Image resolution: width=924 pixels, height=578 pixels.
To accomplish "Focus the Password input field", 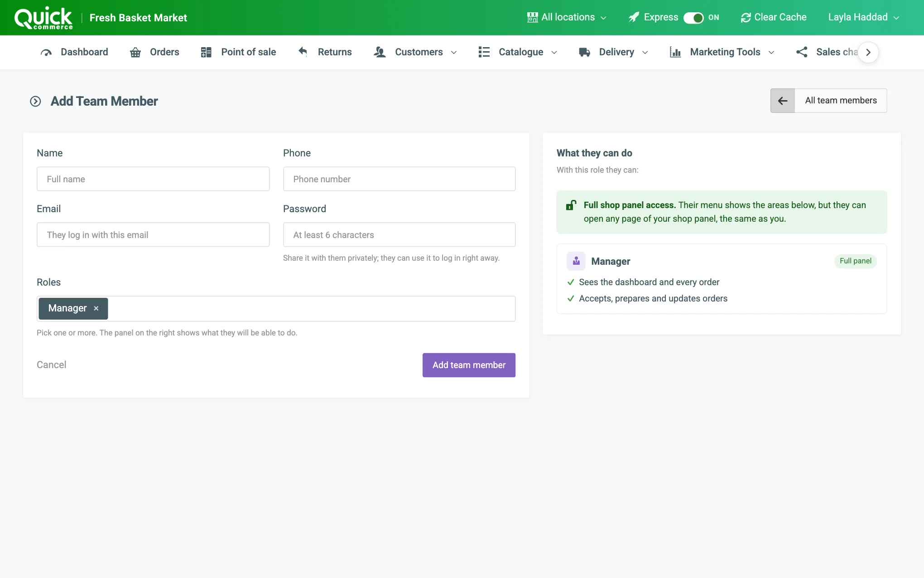I will coord(399,235).
